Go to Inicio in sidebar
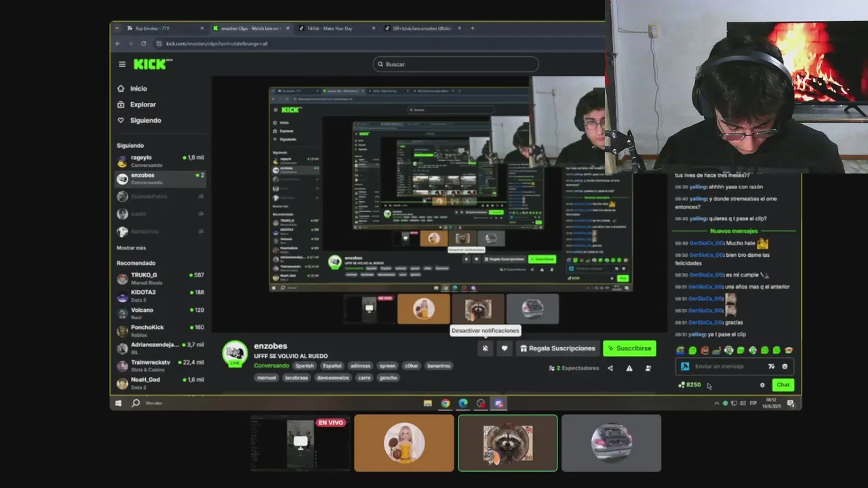The width and height of the screenshot is (868, 488). click(132, 89)
